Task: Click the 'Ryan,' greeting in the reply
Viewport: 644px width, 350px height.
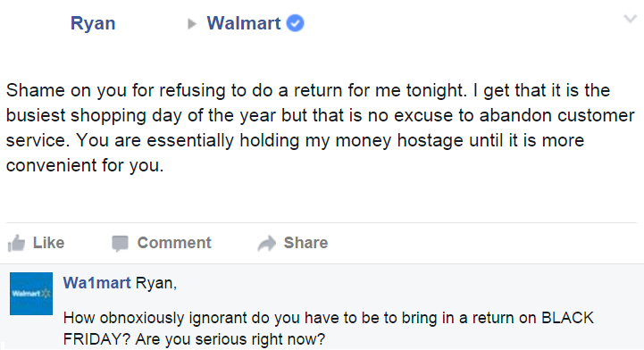Action: 156,283
